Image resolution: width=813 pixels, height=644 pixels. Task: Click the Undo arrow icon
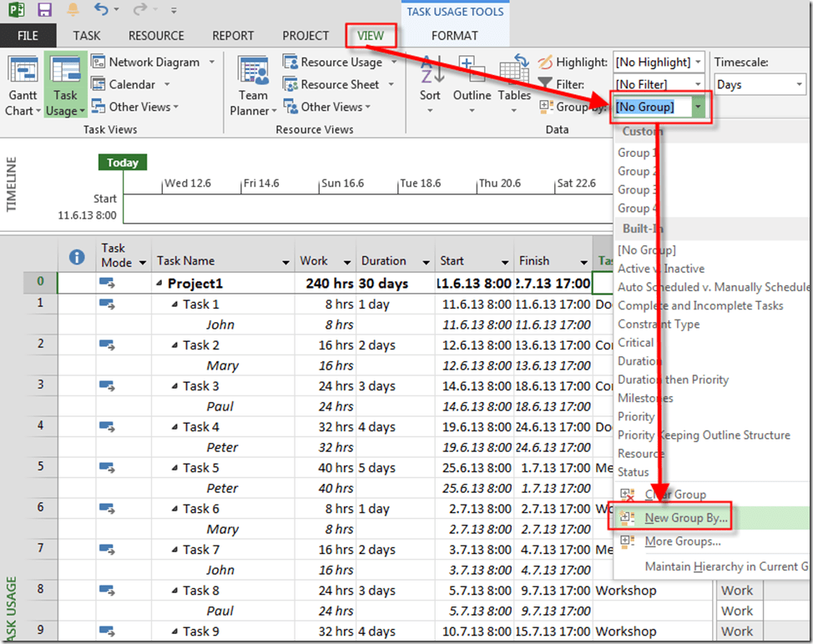101,10
